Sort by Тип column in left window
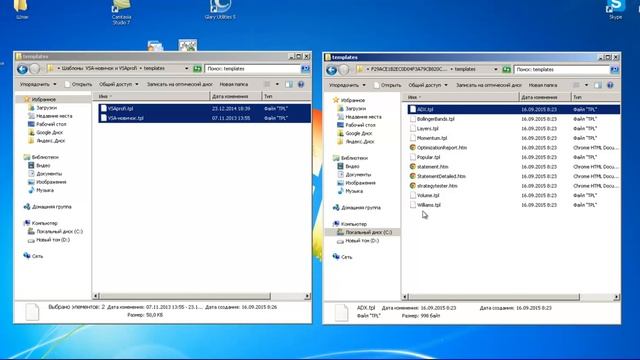 pyautogui.click(x=286, y=96)
